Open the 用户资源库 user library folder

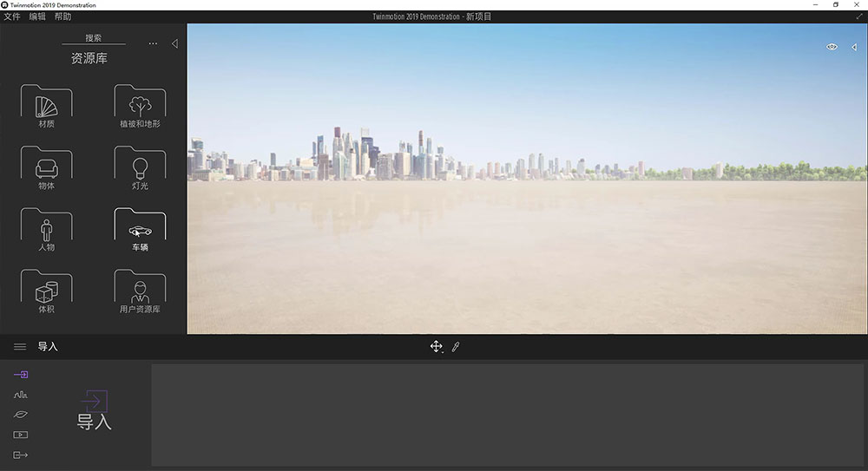140,291
